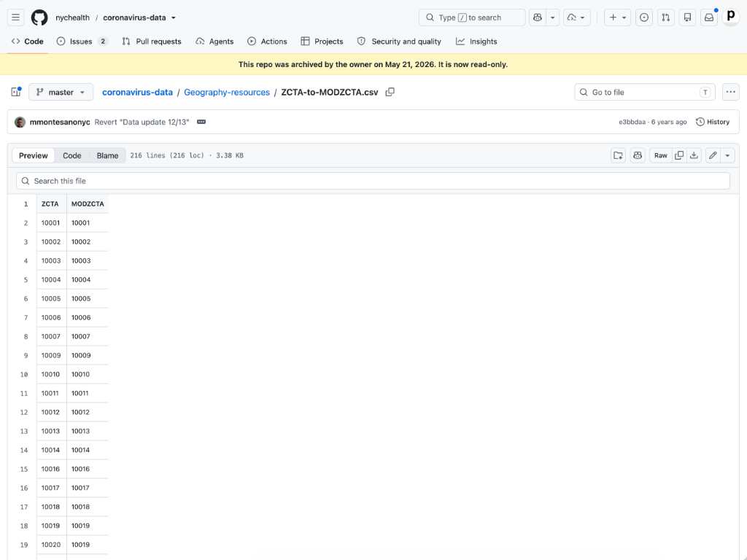Switch to the Issues tab
Screen dimensions: 747x560
[82, 42]
